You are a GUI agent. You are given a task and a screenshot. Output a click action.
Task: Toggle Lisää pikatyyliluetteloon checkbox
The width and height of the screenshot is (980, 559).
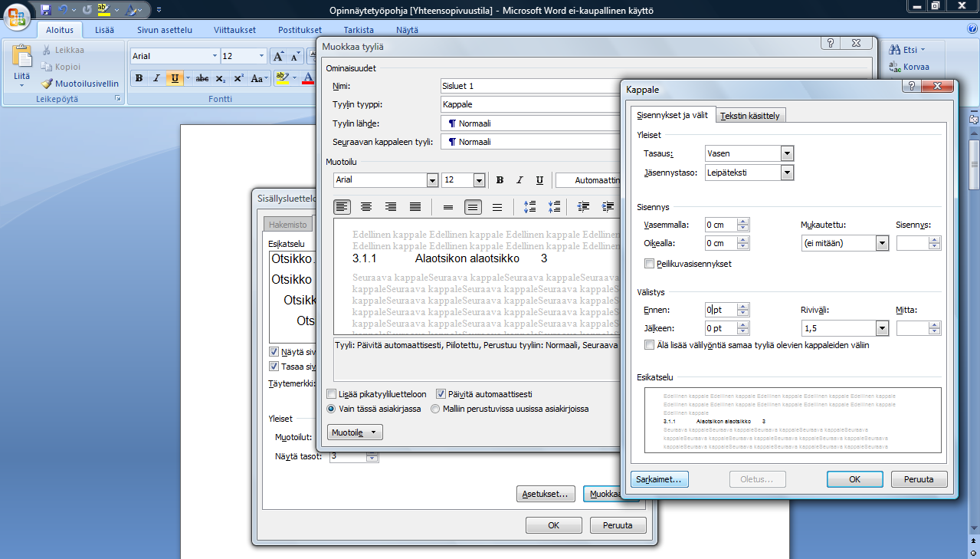[331, 394]
